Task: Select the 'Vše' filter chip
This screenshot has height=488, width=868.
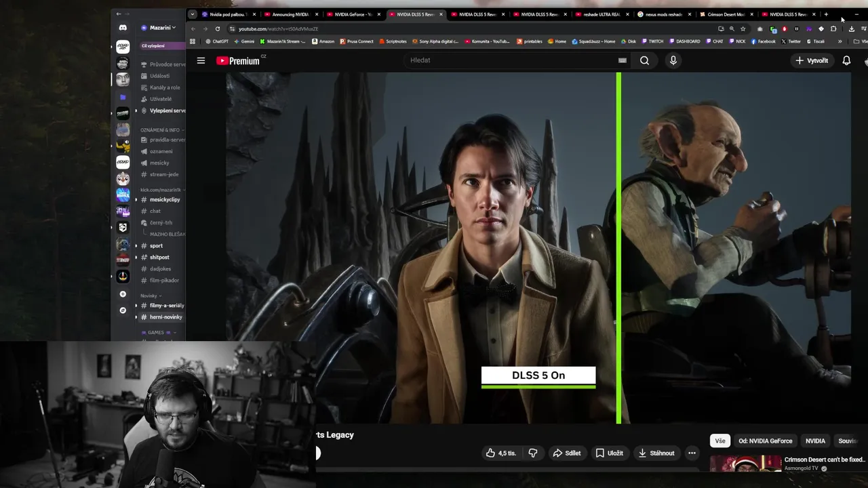Action: point(720,441)
